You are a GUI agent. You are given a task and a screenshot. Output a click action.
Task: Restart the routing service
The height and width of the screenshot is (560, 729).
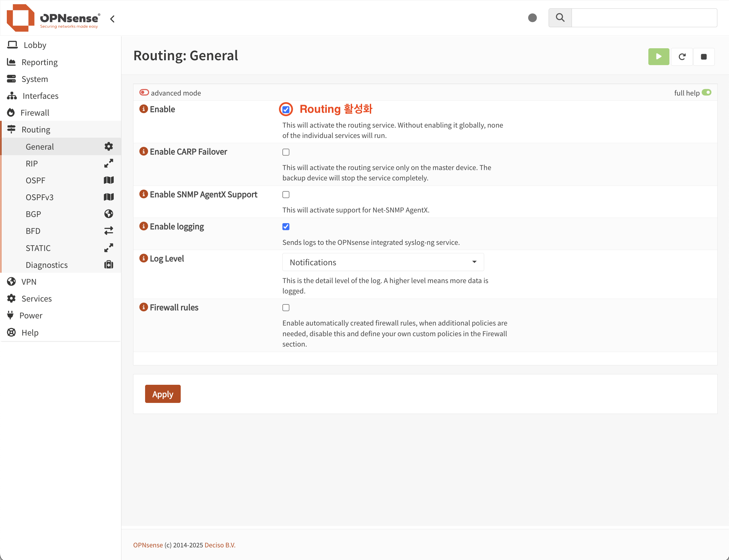pos(682,57)
